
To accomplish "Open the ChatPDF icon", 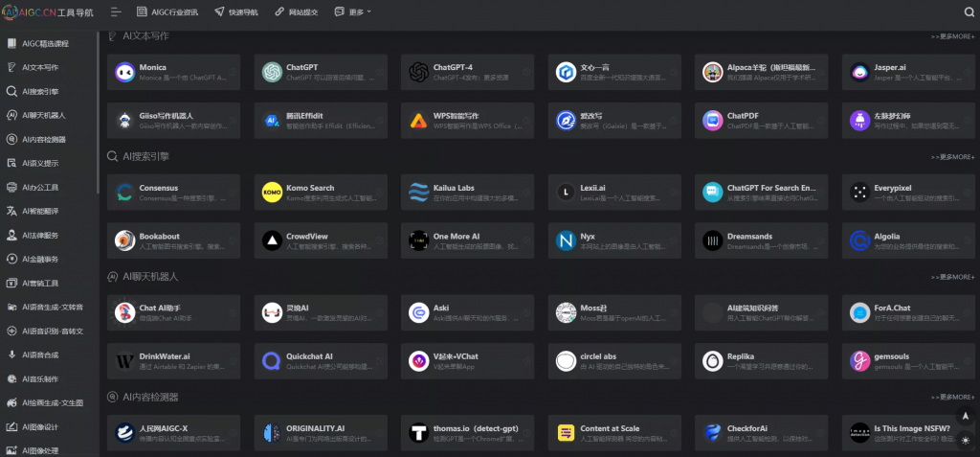I will click(x=712, y=121).
